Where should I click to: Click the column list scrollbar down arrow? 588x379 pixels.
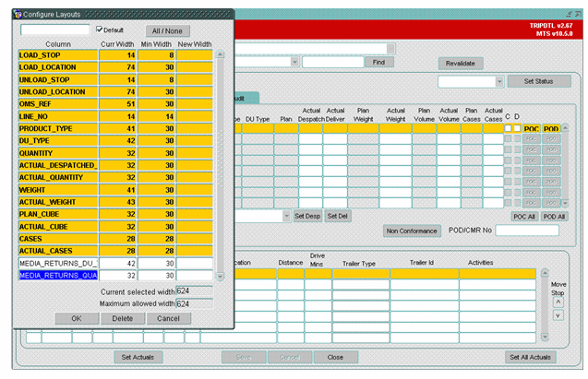[x=220, y=277]
